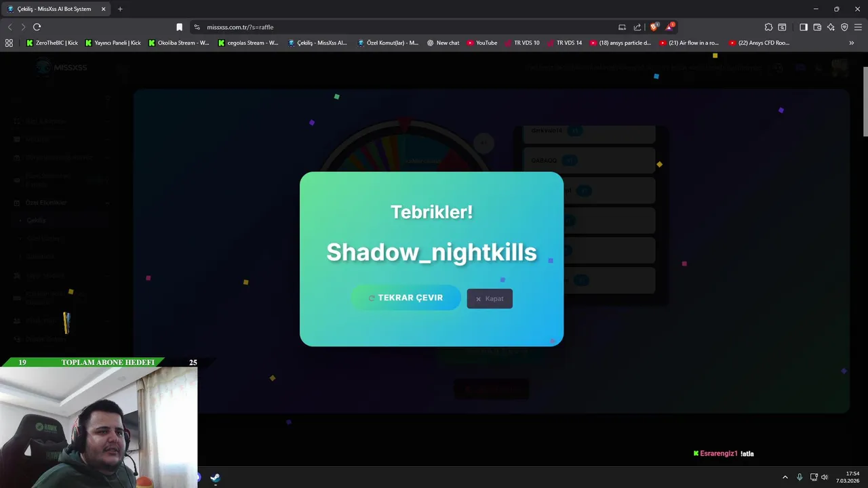This screenshot has height=488, width=868.
Task: Click the Tebrikler! heading
Action: click(431, 211)
